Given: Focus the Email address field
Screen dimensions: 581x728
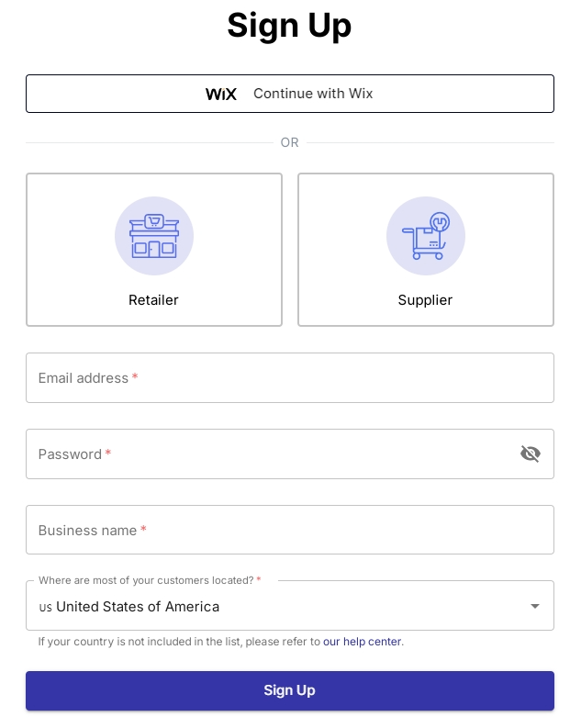Looking at the screenshot, I should click(x=289, y=377).
